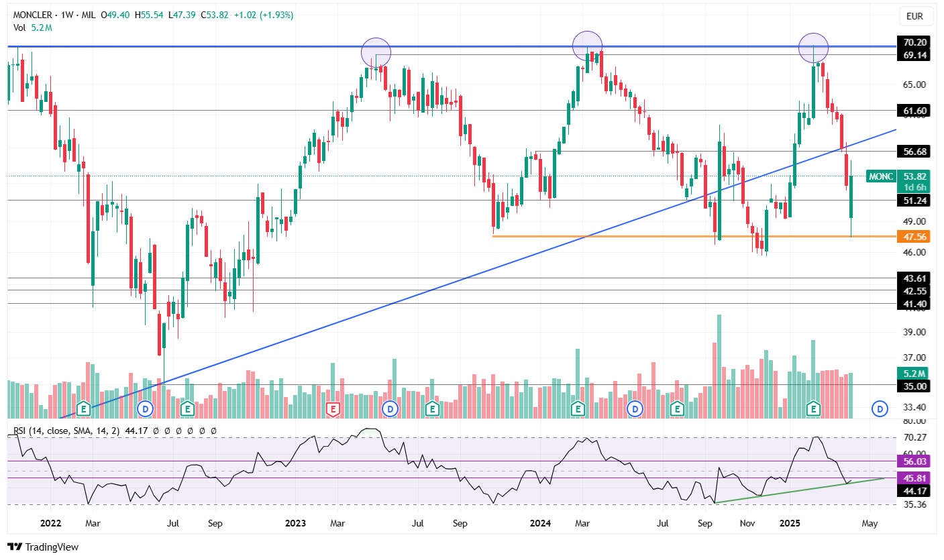Click the 35.36 RSI axis label
The width and height of the screenshot is (944, 560).
[914, 504]
